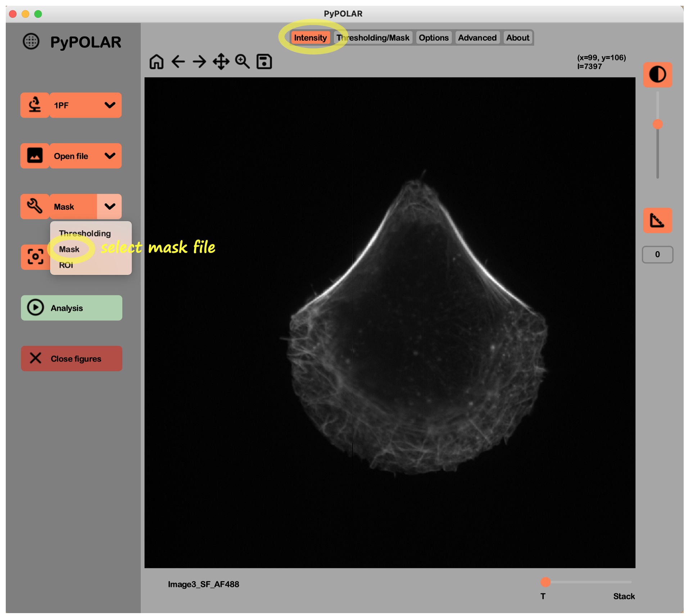Click the yellow macOS minimize button
This screenshot has height=616, width=688.
(x=25, y=14)
